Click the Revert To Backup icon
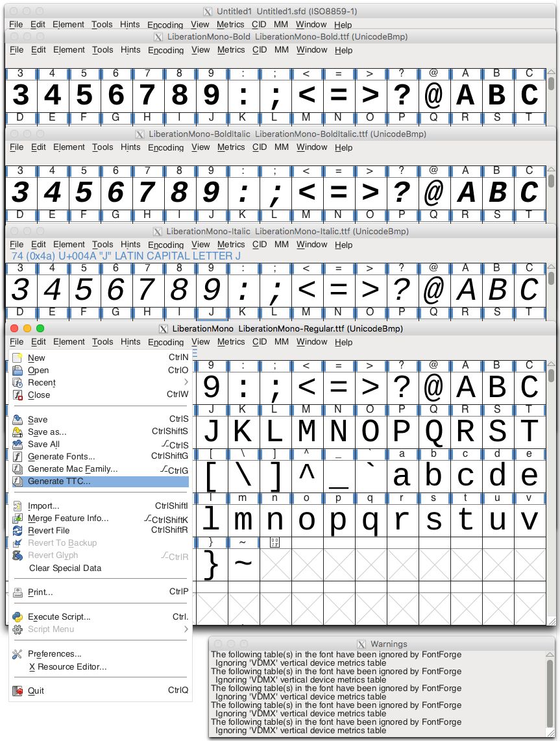Image resolution: width=560 pixels, height=741 pixels. coord(18,542)
